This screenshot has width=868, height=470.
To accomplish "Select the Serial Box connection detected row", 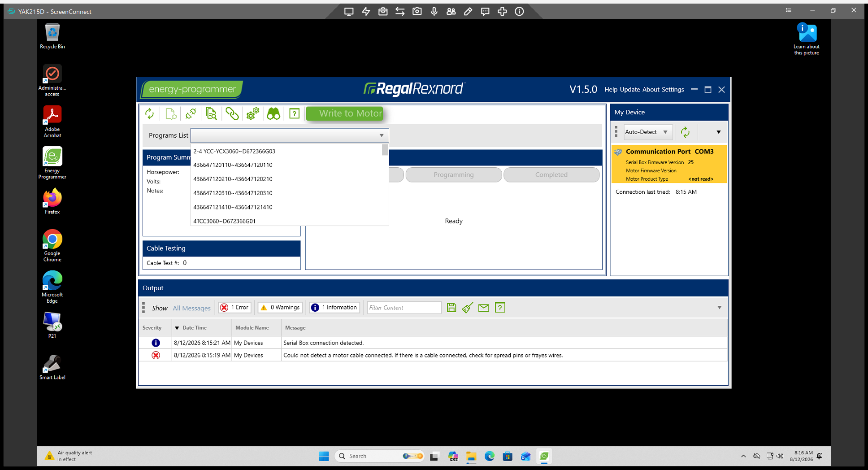I will [x=433, y=343].
